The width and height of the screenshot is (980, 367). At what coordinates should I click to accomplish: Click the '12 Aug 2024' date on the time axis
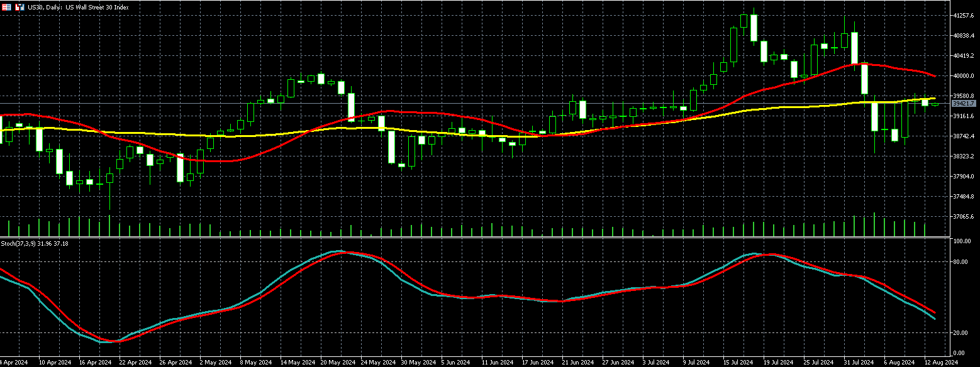click(940, 363)
